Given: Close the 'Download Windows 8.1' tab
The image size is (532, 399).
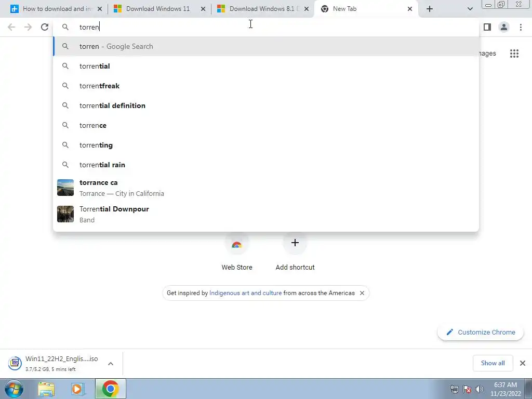Looking at the screenshot, I should click(x=307, y=9).
